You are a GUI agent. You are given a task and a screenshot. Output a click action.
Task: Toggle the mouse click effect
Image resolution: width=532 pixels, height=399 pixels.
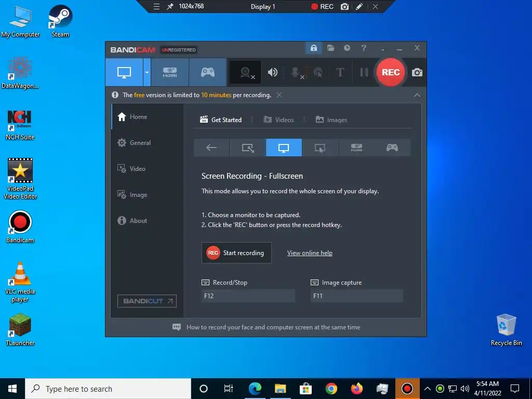(318, 72)
